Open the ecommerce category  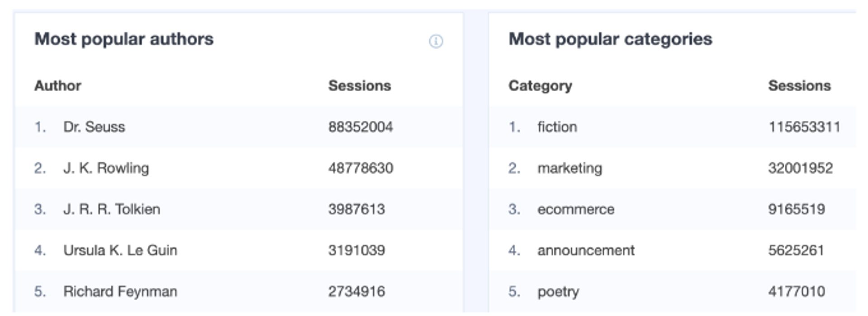tap(576, 209)
